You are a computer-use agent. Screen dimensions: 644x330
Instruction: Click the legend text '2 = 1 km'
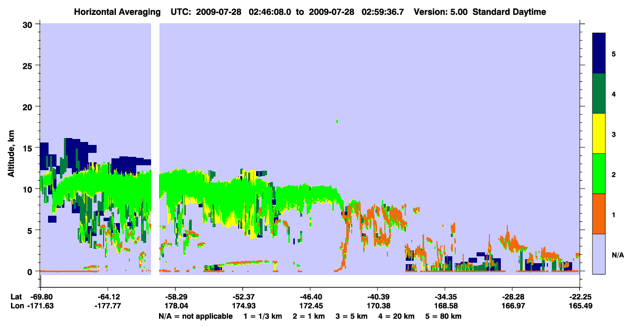pos(309,316)
